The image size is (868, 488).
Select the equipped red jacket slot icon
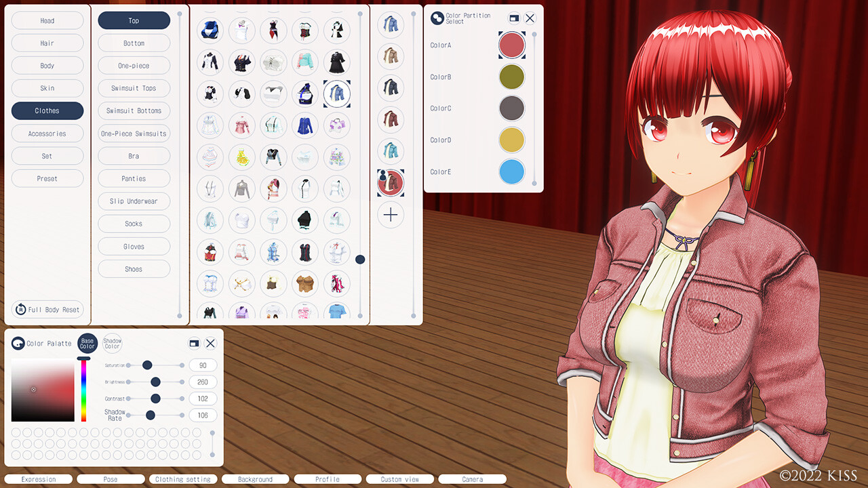[391, 182]
